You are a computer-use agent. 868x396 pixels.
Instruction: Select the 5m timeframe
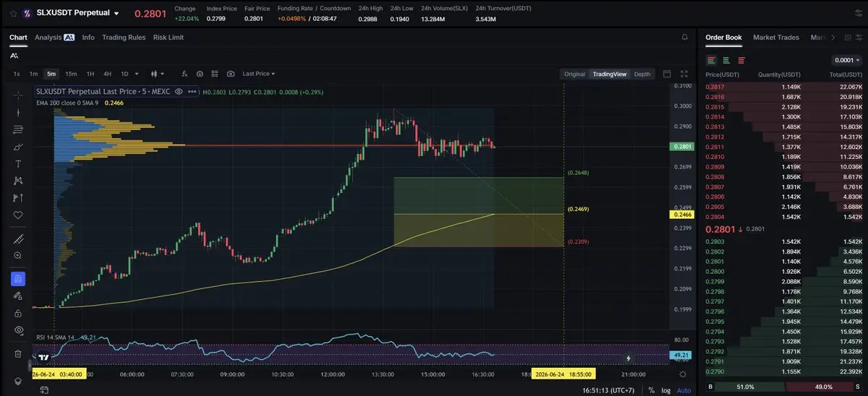click(51, 74)
